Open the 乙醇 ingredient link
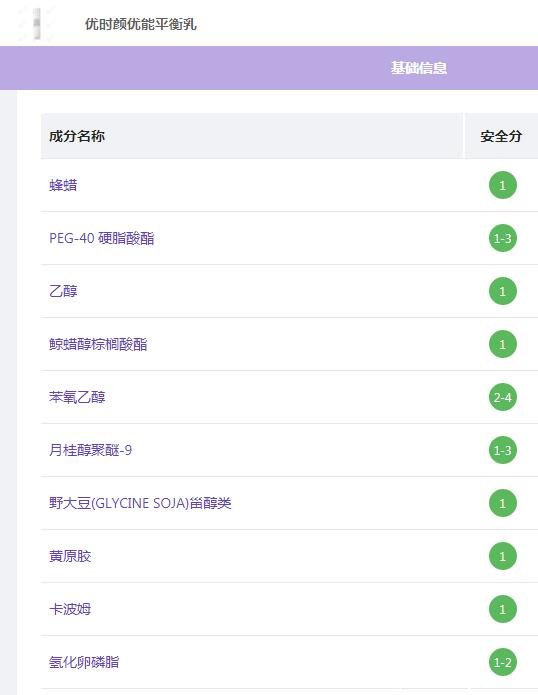Image resolution: width=538 pixels, height=695 pixels. point(63,291)
